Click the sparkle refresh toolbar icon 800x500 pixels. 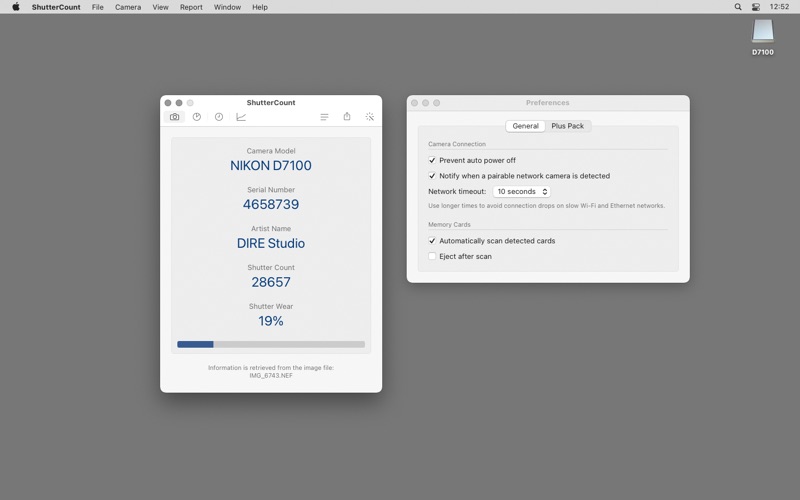click(x=369, y=117)
